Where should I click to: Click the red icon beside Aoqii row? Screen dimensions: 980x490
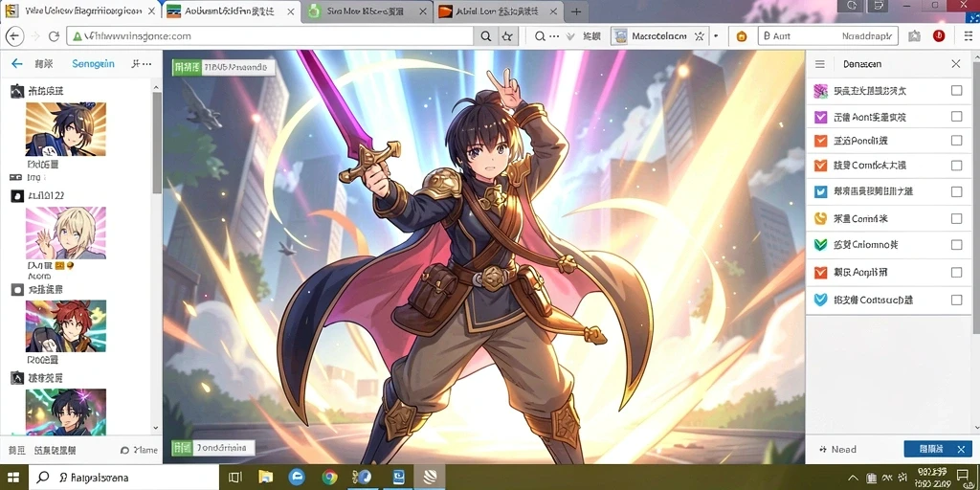pyautogui.click(x=821, y=273)
